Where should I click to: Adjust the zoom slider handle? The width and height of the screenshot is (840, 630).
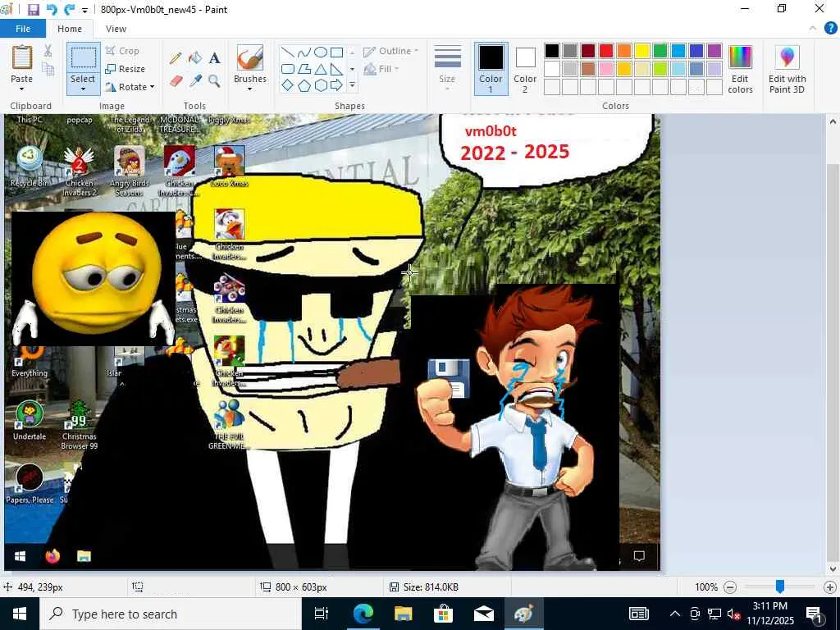(x=780, y=587)
